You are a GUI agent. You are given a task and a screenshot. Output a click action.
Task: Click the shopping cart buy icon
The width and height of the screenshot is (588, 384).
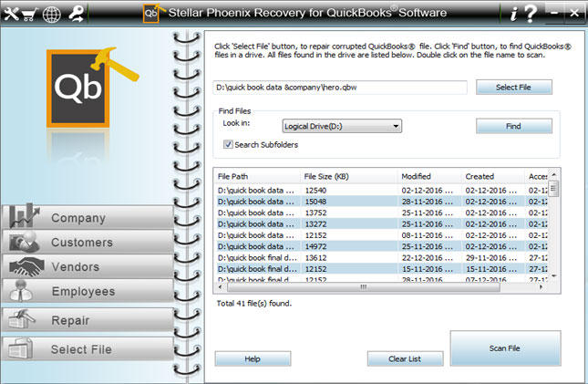click(x=29, y=15)
